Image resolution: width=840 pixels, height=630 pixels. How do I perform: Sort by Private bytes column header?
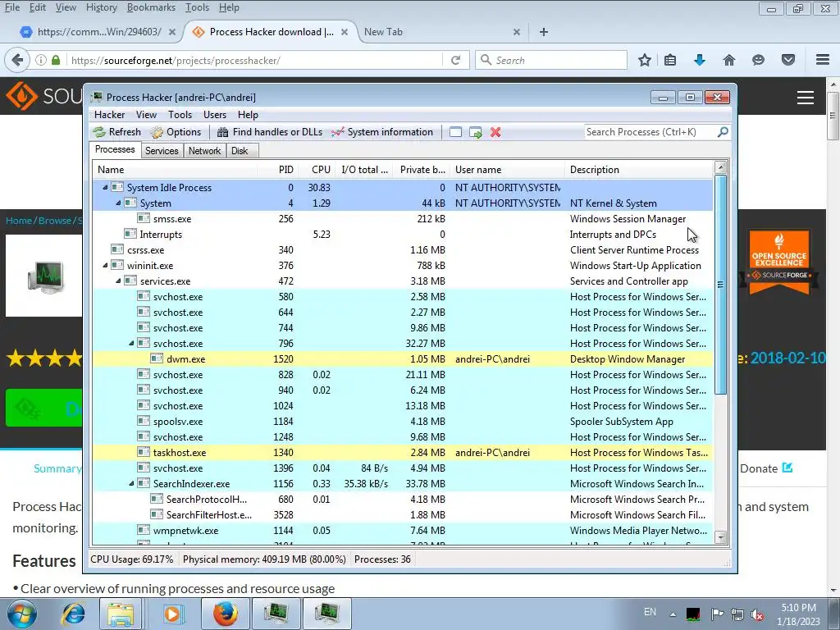(x=422, y=170)
